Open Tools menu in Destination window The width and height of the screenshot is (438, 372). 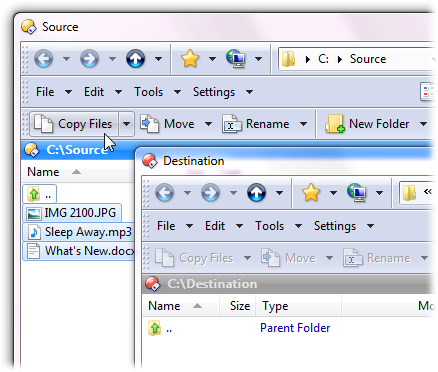[x=270, y=226]
